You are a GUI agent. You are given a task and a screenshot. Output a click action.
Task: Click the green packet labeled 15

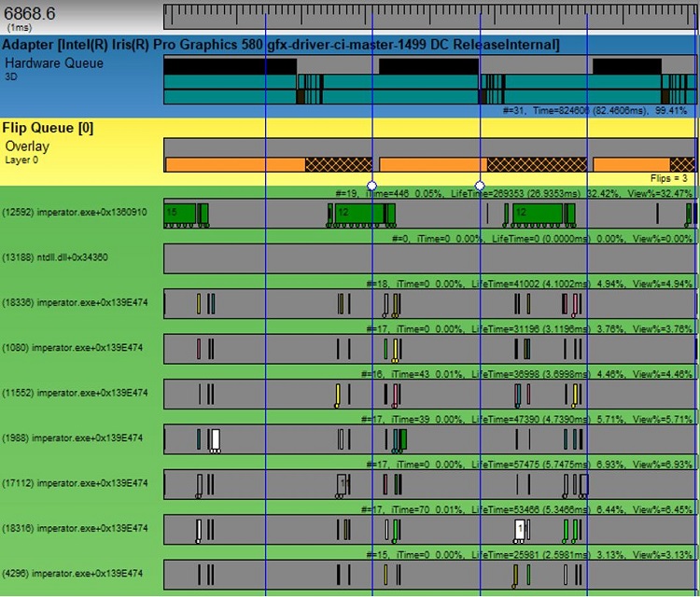tap(178, 213)
